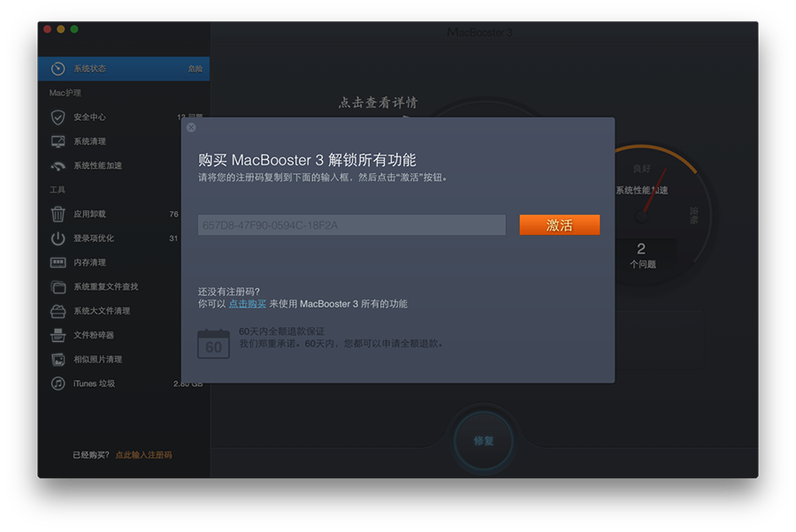Click the 还没有注册码? text
This screenshot has height=532, width=796.
click(229, 292)
